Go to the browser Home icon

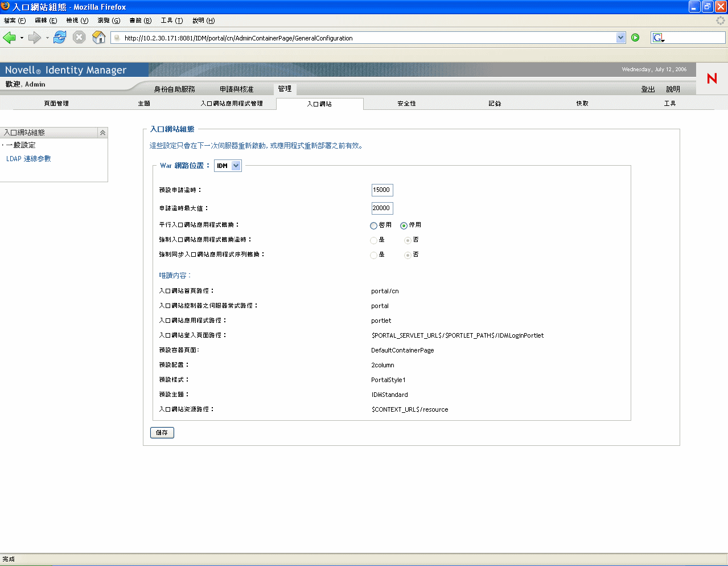tap(99, 38)
